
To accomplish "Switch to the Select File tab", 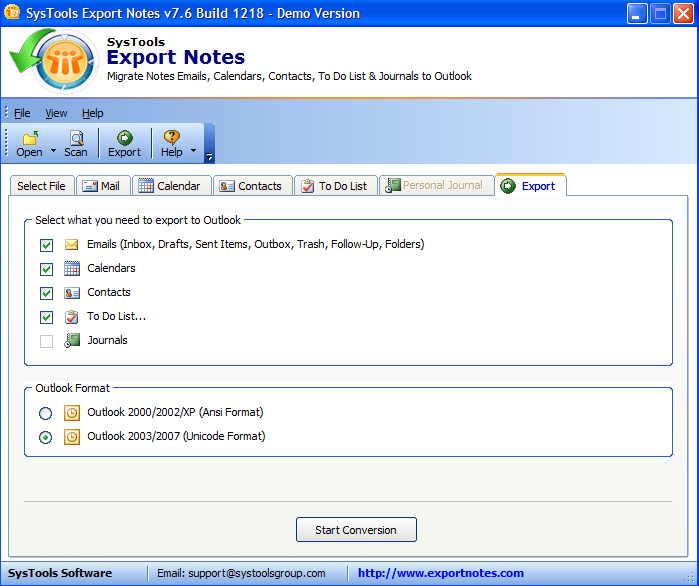I will (41, 186).
